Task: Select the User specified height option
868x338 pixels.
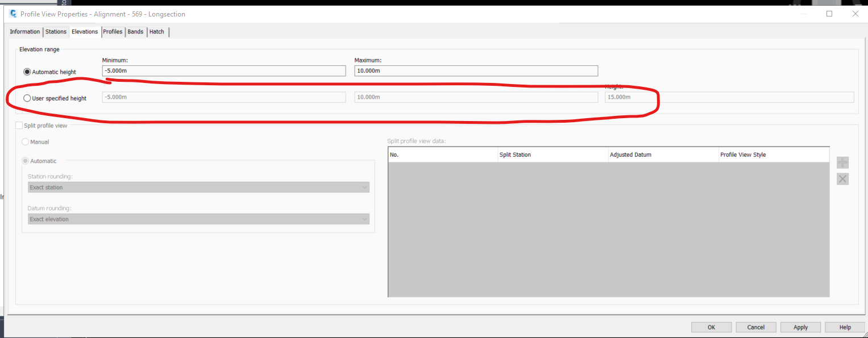Action: coord(27,98)
